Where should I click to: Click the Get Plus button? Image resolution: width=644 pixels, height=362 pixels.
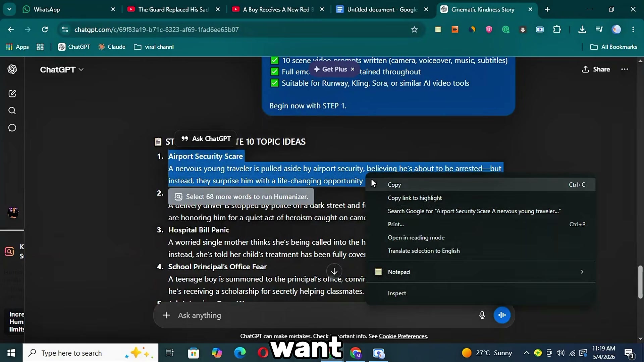(330, 69)
